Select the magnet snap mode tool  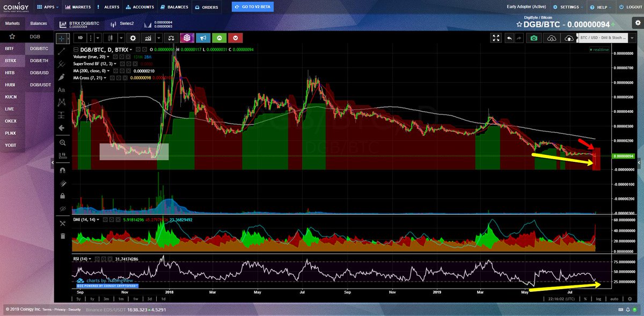pos(62,170)
